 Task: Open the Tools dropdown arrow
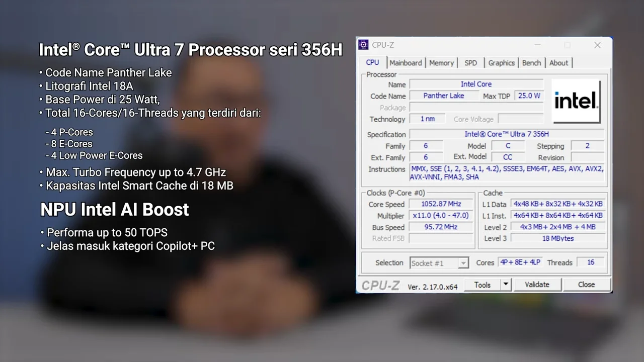(506, 285)
